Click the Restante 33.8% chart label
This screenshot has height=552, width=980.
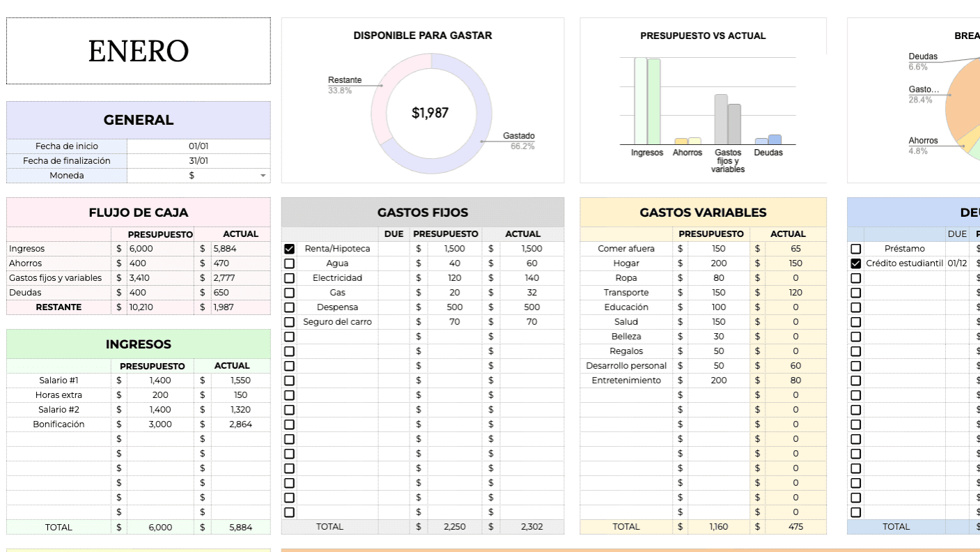pos(345,85)
